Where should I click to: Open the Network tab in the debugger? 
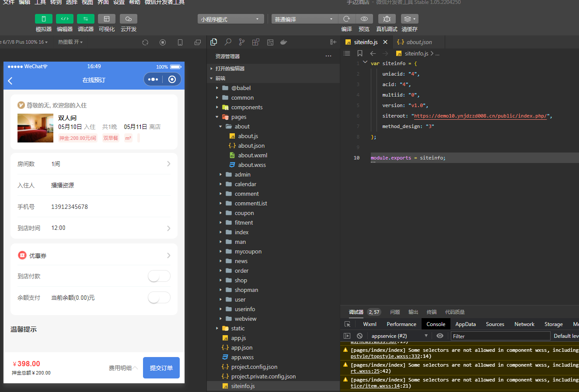[524, 324]
